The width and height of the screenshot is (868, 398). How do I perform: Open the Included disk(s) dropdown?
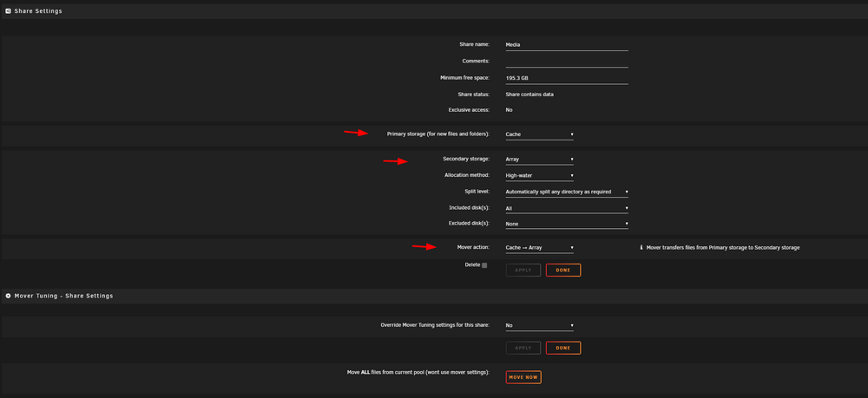(x=567, y=208)
